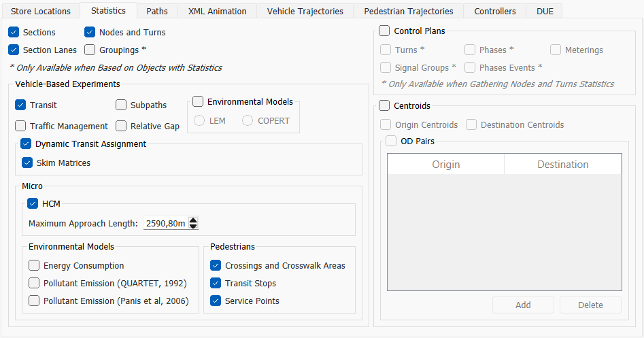644x338 pixels.
Task: Uncheck the Sections checkbox
Action: click(x=14, y=32)
